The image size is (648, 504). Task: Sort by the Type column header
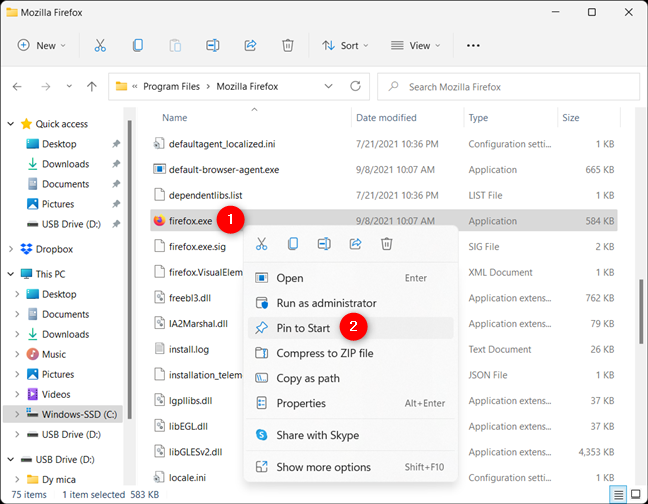pos(478,118)
